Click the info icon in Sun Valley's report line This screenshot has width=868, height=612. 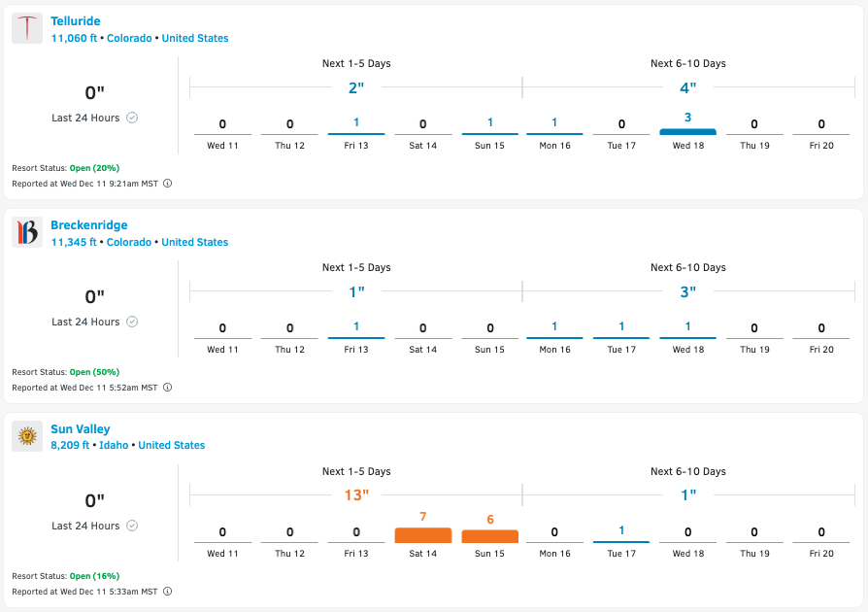[x=166, y=591]
